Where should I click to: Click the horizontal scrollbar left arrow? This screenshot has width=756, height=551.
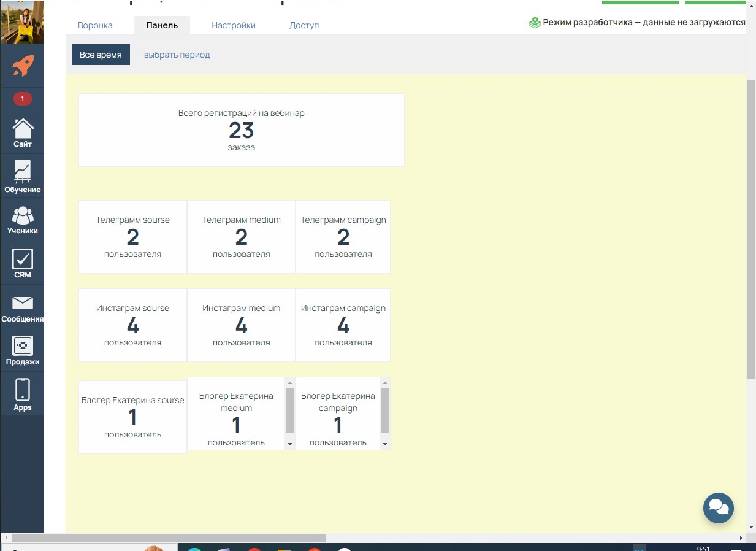click(x=6, y=538)
